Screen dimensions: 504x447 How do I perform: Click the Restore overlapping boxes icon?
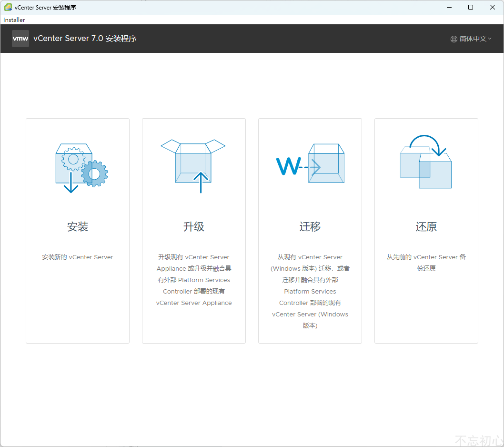(x=426, y=162)
